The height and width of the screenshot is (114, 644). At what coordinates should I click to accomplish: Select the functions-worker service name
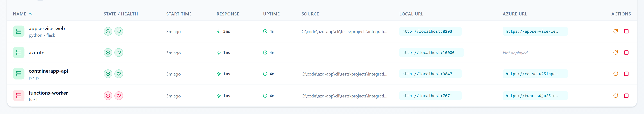pos(48,93)
